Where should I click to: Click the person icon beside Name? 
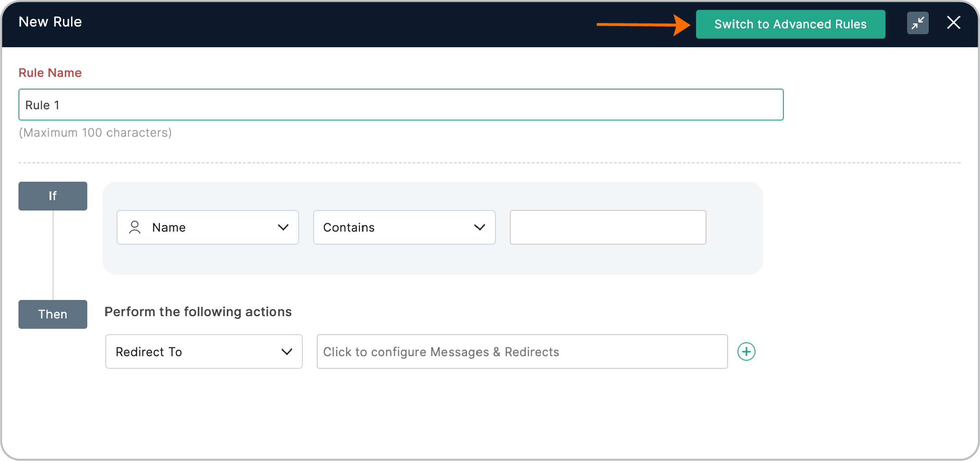pyautogui.click(x=135, y=228)
